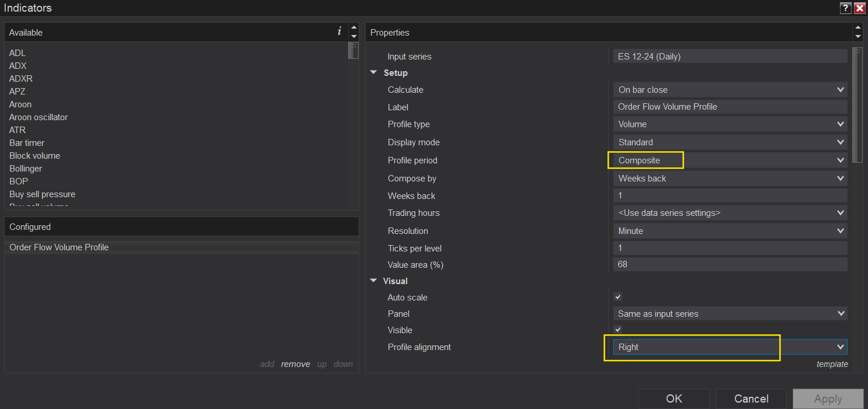This screenshot has height=409, width=868.
Task: Collapse the Visual section triangle
Action: [x=374, y=281]
